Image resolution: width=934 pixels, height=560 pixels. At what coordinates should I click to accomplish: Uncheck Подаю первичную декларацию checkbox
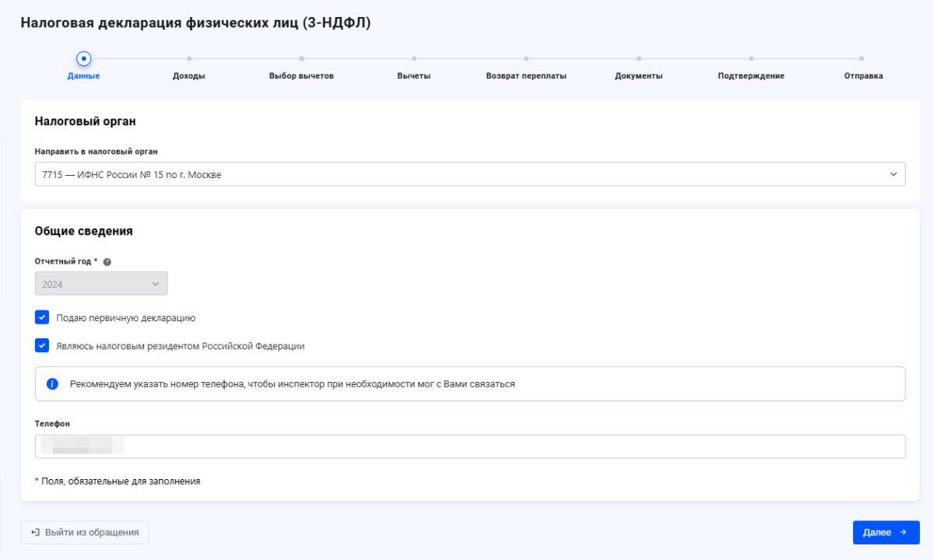(42, 317)
